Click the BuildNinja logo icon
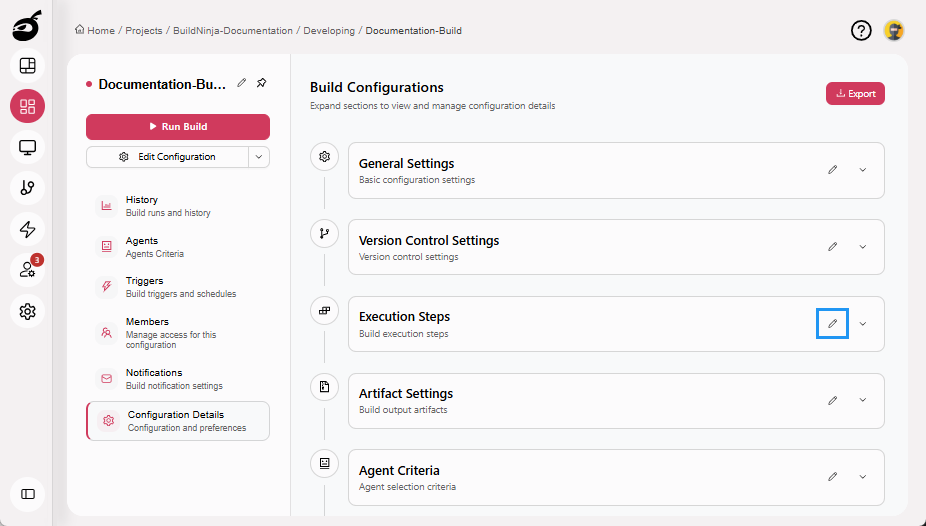The width and height of the screenshot is (926, 526). (x=27, y=26)
